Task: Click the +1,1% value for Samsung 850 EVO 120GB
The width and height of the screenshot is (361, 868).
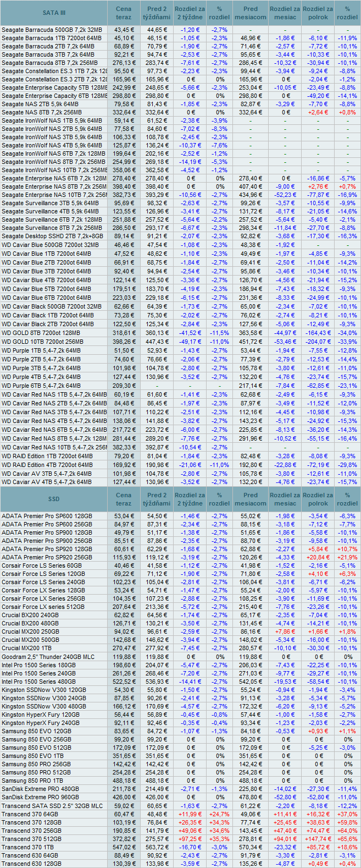Action: [347, 731]
